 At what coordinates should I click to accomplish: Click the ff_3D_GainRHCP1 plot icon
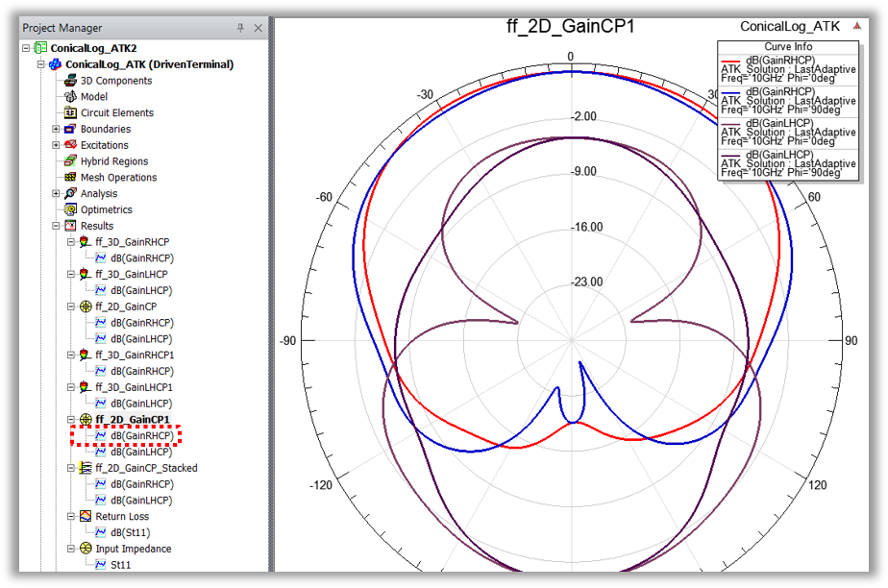(x=85, y=355)
